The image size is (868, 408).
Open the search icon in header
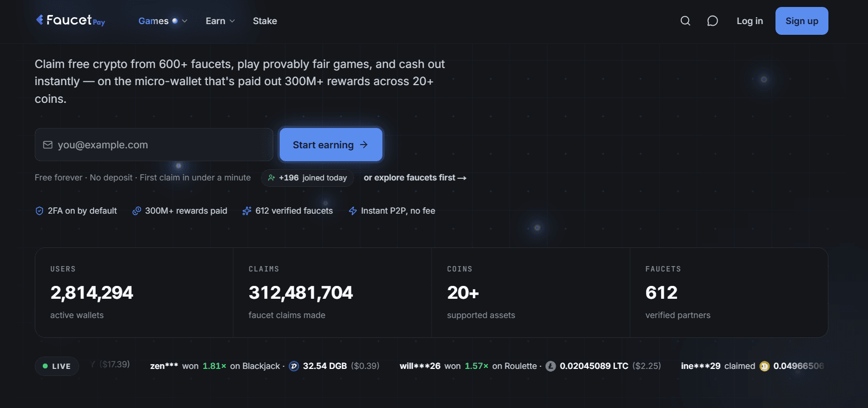pyautogui.click(x=685, y=21)
